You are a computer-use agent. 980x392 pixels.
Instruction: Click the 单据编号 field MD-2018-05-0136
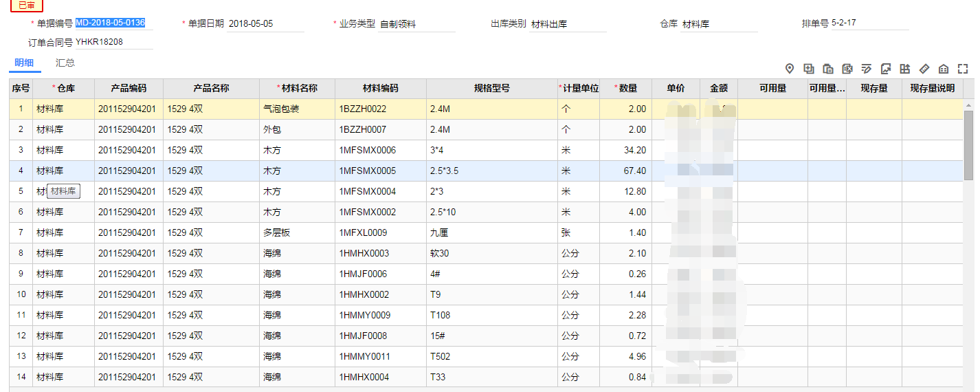pos(113,23)
